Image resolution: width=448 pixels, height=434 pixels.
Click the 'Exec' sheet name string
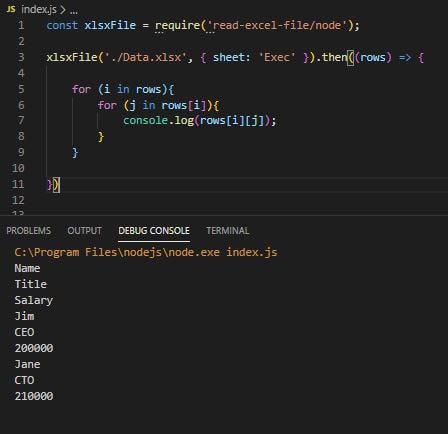coord(277,57)
